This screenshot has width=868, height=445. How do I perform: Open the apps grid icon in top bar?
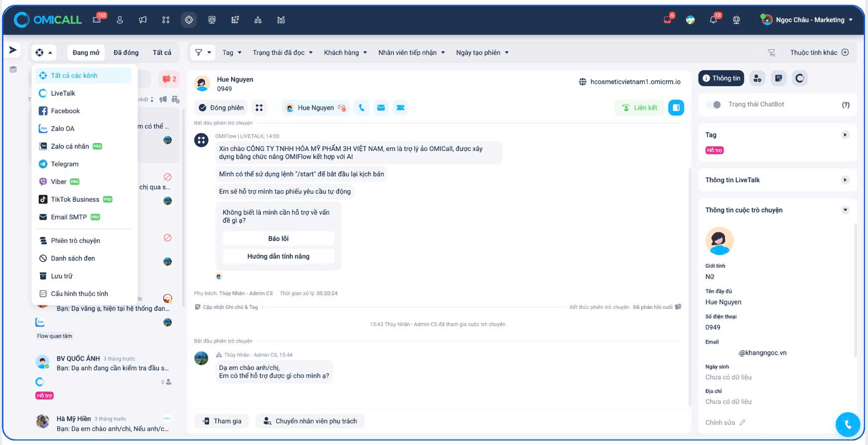click(x=235, y=20)
